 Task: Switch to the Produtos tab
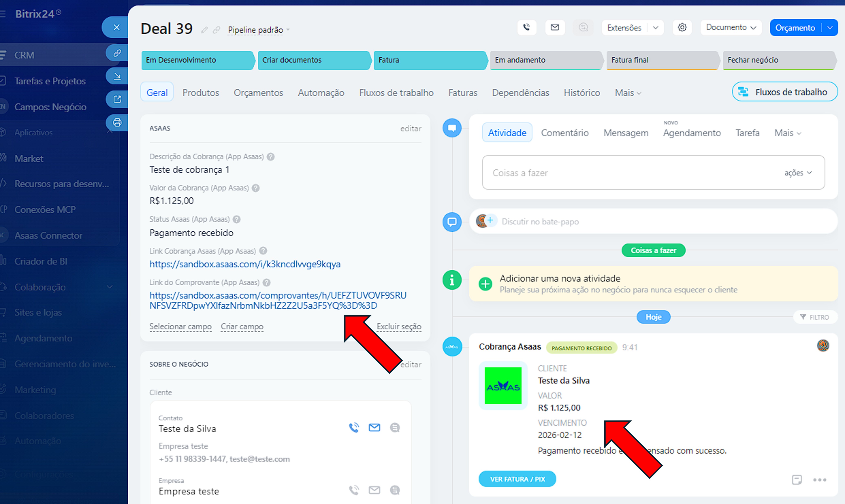(x=201, y=93)
